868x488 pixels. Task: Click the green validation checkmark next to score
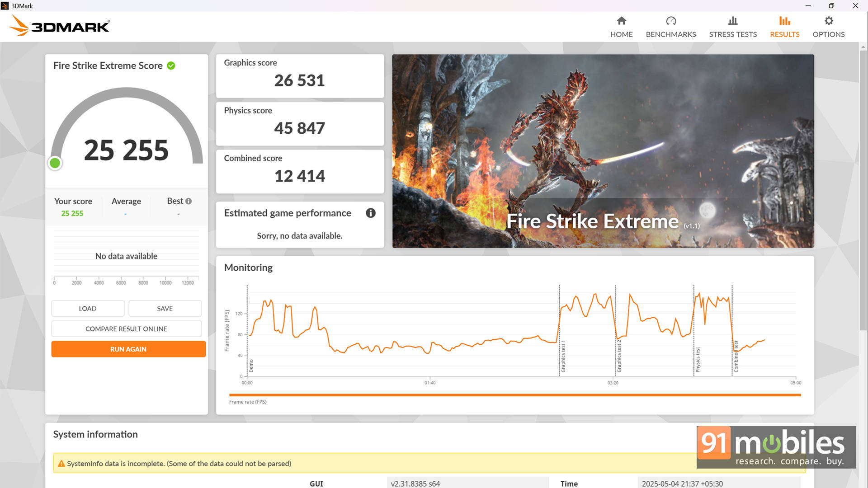point(171,66)
